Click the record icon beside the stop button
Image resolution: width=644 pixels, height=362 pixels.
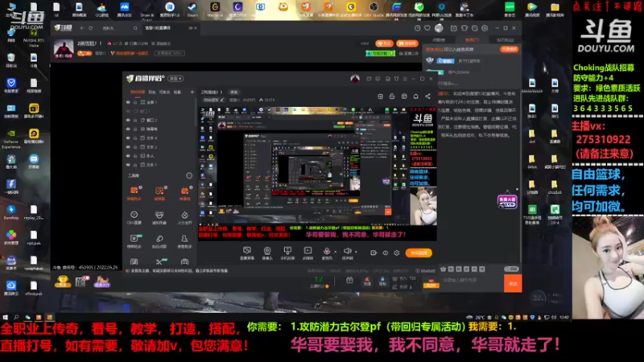pyautogui.click(x=374, y=253)
